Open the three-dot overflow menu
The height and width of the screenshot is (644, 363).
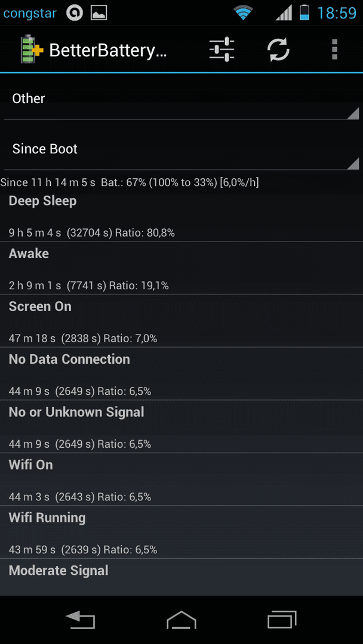(334, 49)
